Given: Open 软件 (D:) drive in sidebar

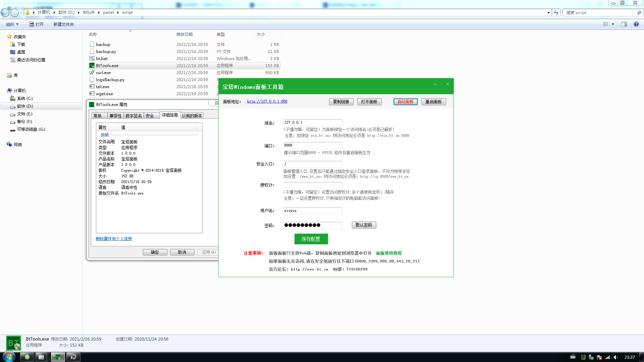Looking at the screenshot, I should coord(25,106).
